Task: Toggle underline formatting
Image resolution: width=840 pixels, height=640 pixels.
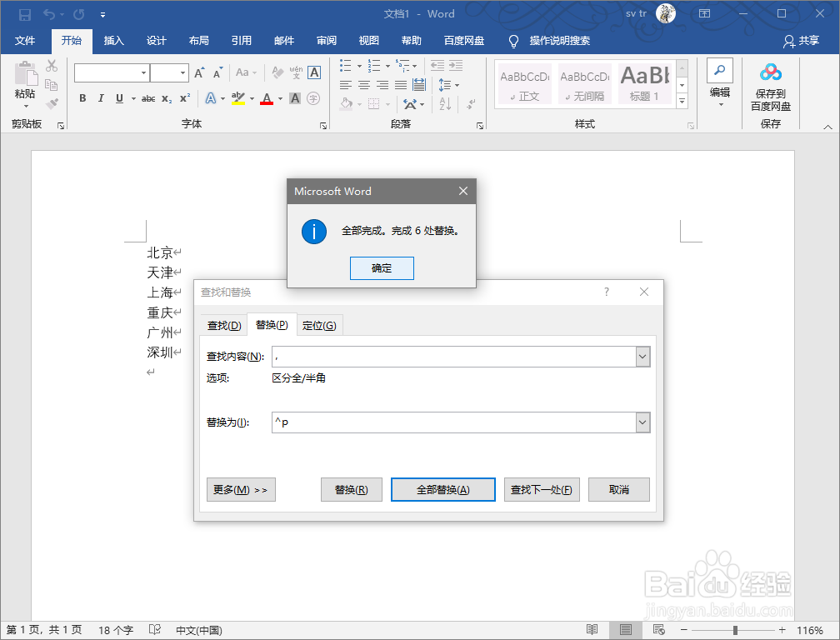Action: coord(119,98)
